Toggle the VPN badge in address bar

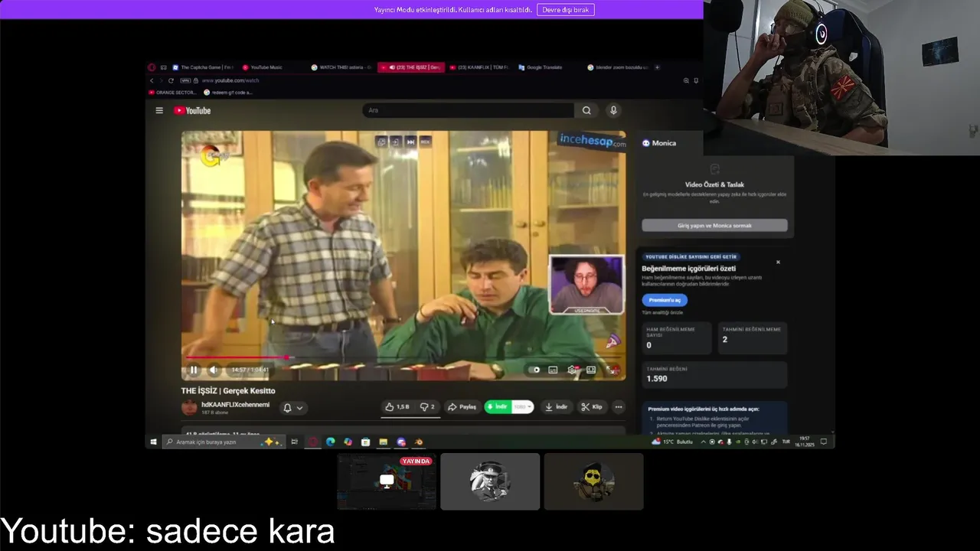click(185, 80)
